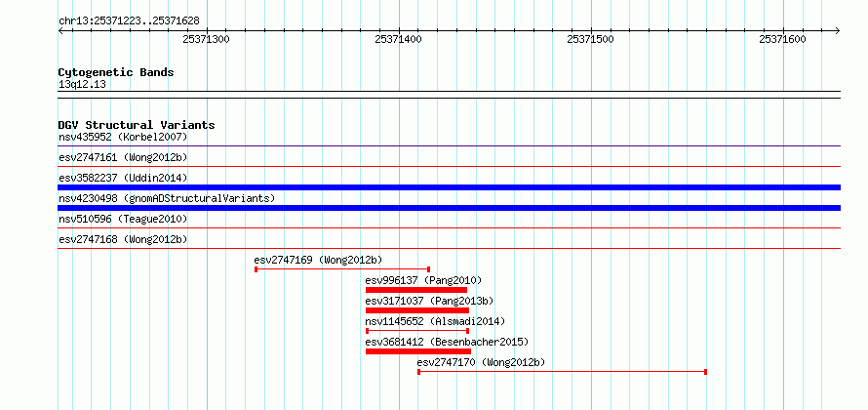Open variant nsv510596 (Teague2010)
This screenshot has height=410, width=868.
pyautogui.click(x=123, y=219)
